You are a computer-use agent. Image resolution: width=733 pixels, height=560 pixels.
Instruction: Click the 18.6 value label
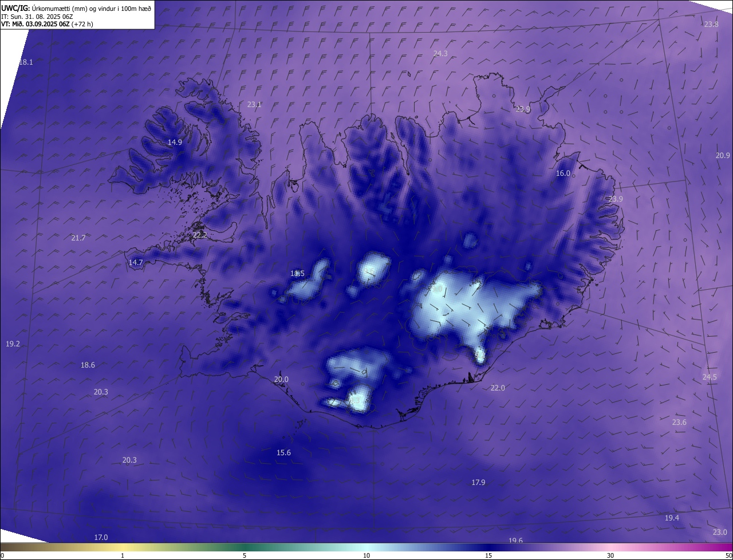pos(88,365)
